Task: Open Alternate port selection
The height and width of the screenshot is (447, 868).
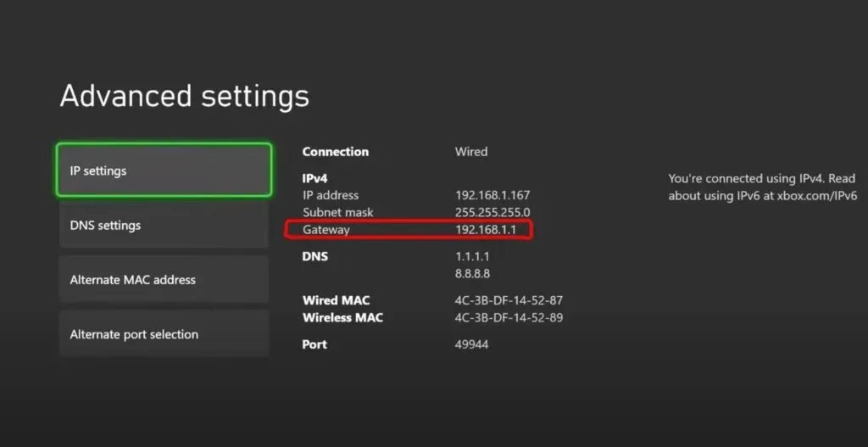Action: click(x=164, y=334)
